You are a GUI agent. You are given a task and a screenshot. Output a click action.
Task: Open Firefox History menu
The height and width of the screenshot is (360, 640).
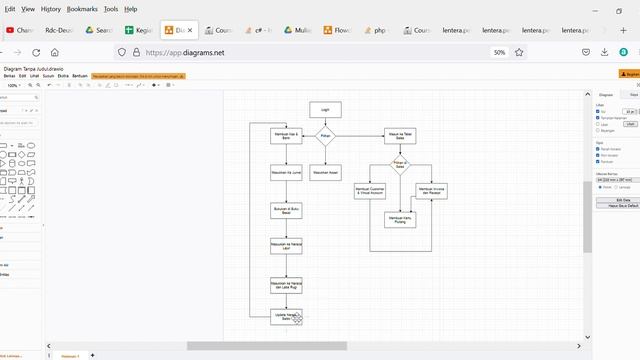point(51,9)
